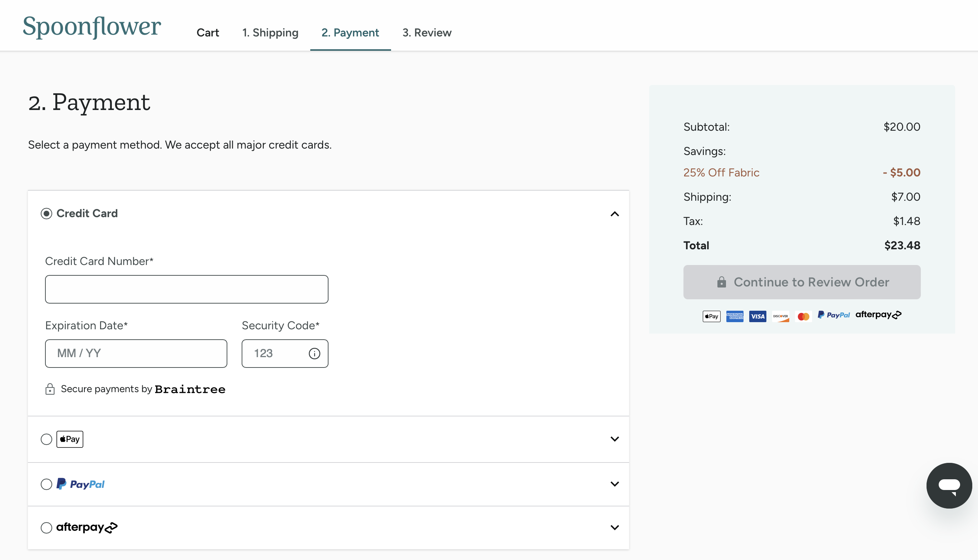The width and height of the screenshot is (978, 560).
Task: Expand the PayPal payment section
Action: pos(614,484)
